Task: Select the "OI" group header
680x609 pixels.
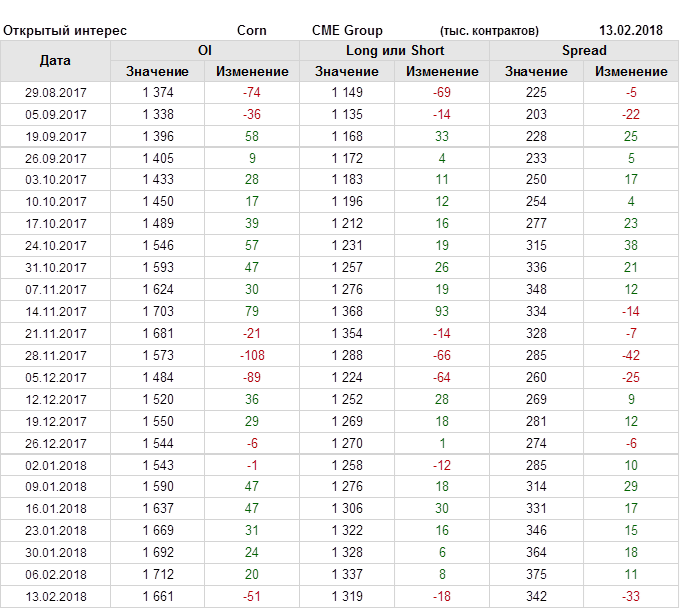Action: pos(205,50)
